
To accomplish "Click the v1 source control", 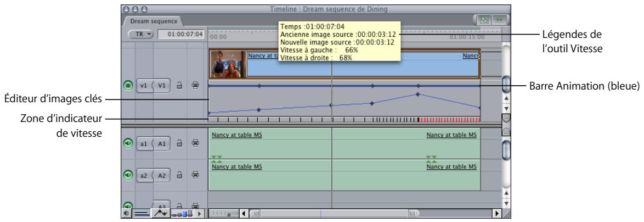I will point(144,86).
